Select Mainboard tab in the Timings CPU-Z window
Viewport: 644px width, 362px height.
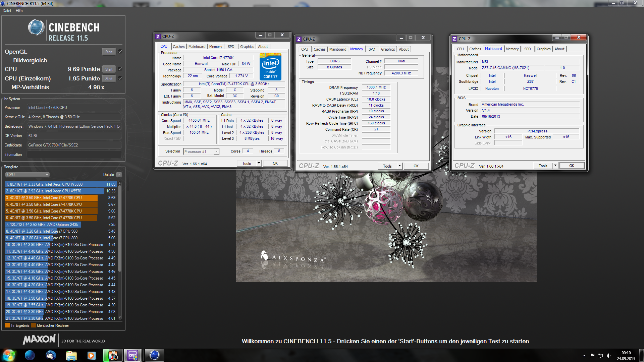tap(338, 49)
